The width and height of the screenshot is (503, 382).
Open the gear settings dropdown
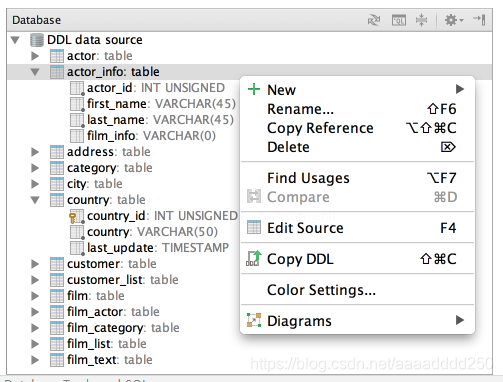pos(454,20)
